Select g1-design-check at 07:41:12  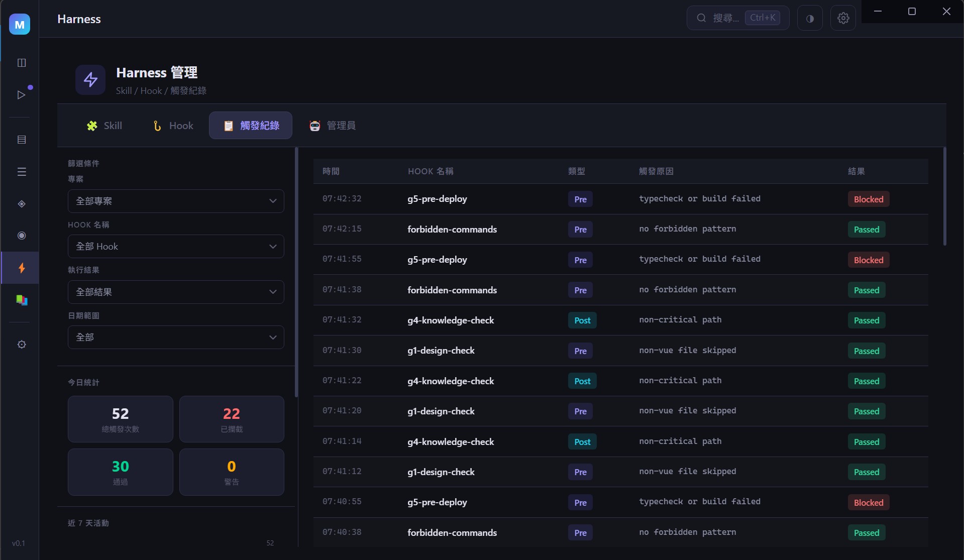441,472
